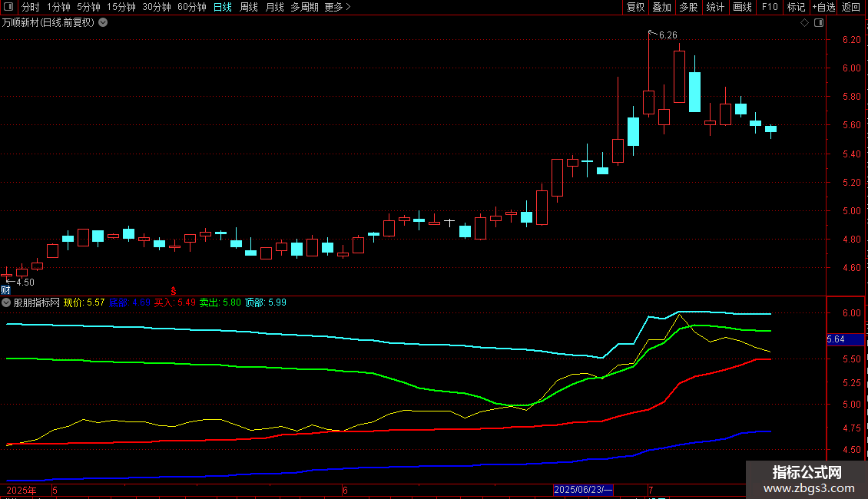The image size is (868, 499).
Task: Click the red S marker on chart
Action: pos(174,291)
